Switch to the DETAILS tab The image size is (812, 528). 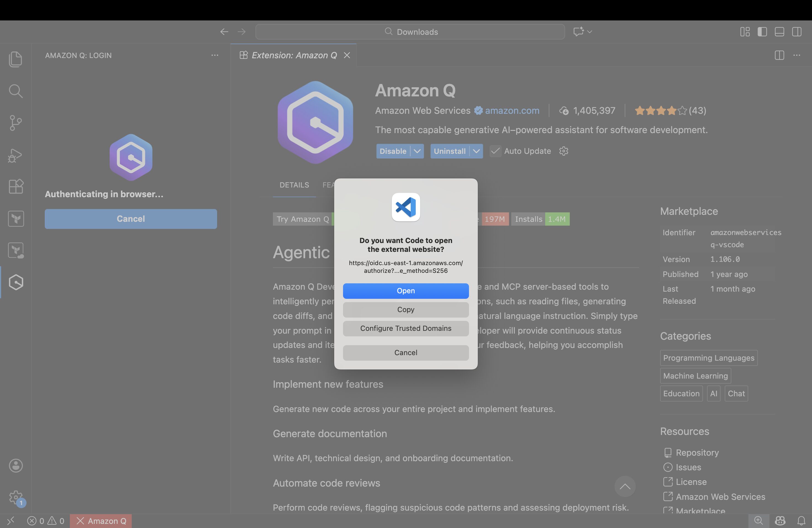point(294,185)
